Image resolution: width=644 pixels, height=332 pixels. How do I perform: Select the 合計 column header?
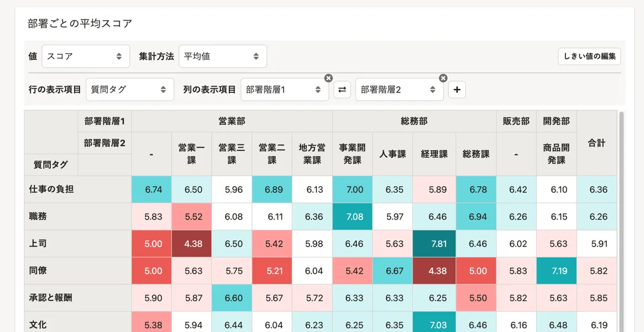(596, 143)
